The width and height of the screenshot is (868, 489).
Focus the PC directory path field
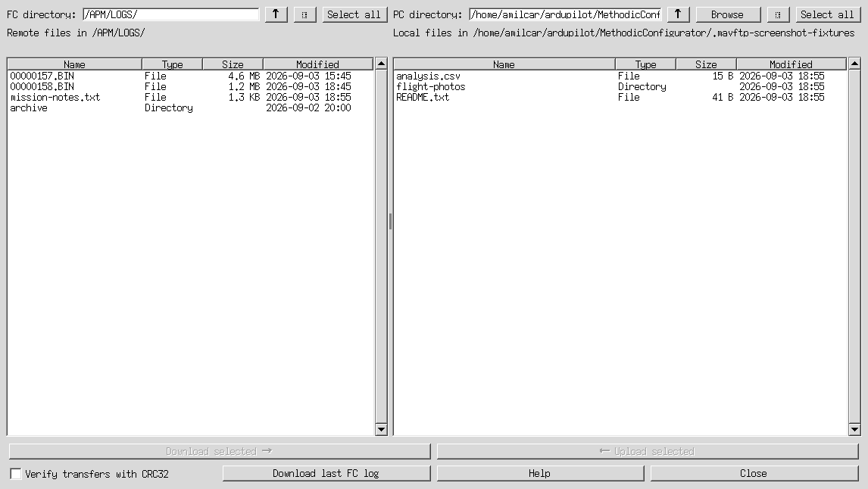click(x=565, y=14)
